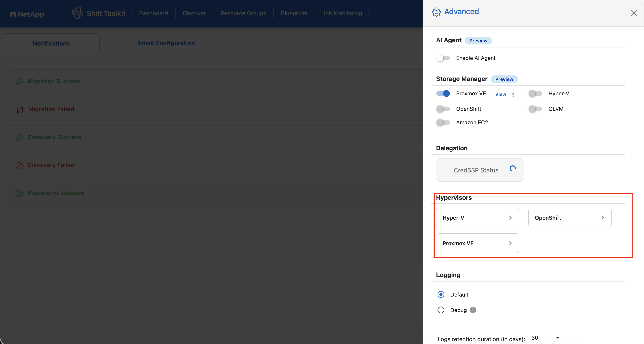644x344 pixels.
Task: Open the Discover menu
Action: click(194, 13)
